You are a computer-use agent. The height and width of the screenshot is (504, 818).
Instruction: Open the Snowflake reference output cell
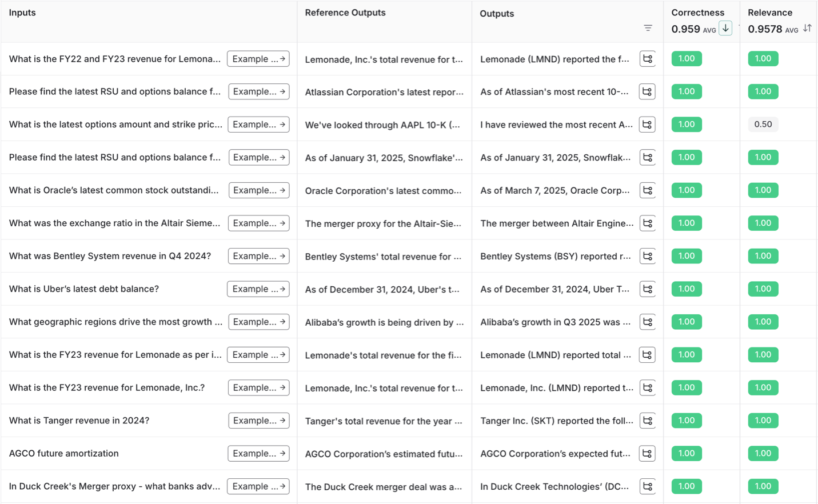tap(384, 158)
